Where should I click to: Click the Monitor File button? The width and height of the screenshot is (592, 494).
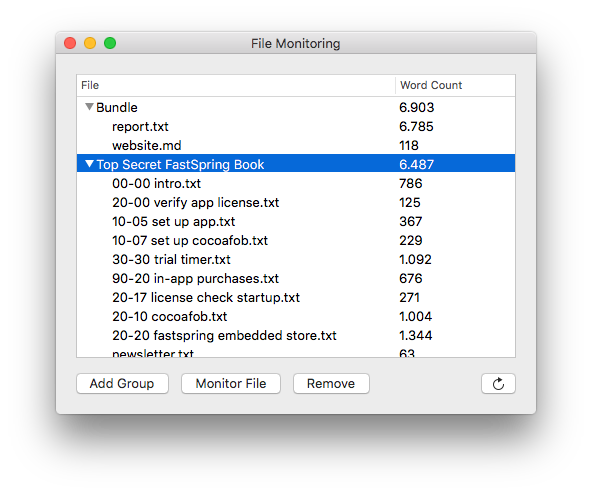click(231, 383)
